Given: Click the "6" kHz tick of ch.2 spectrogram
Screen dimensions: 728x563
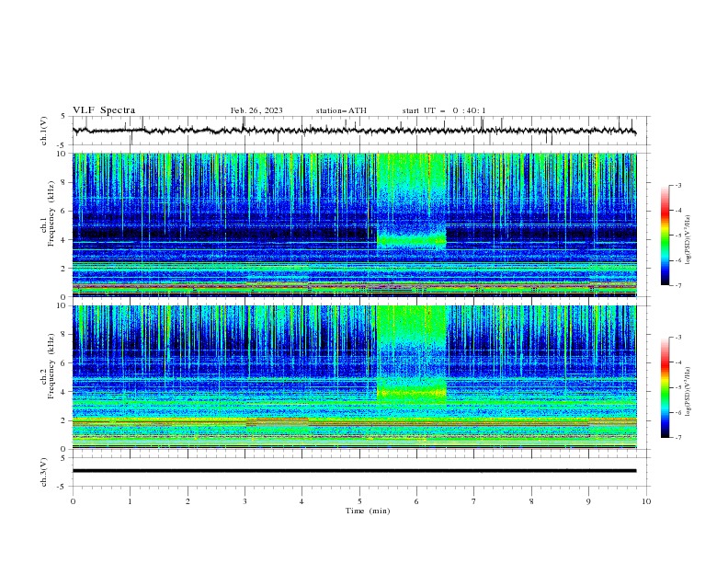Looking at the screenshot, I should tap(64, 363).
